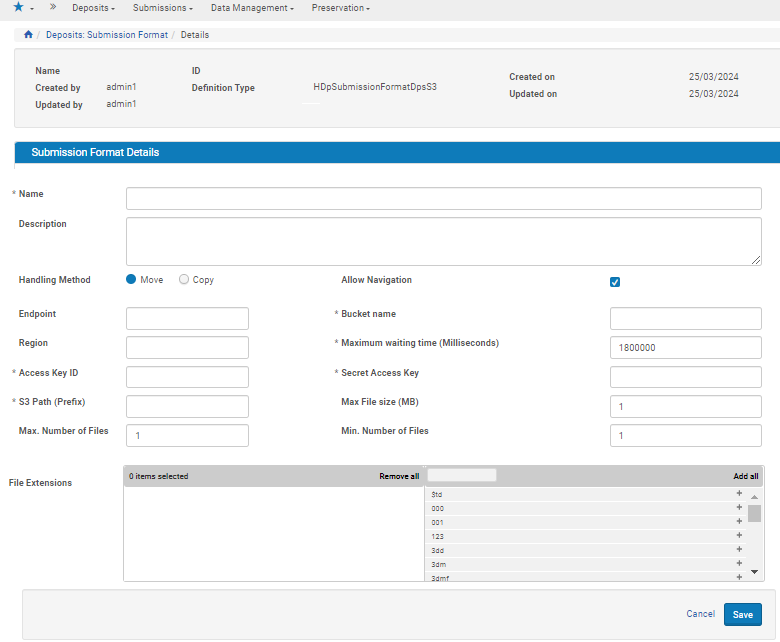Click into the S3 Path (Prefix) field
The height and width of the screenshot is (642, 780).
[188, 406]
